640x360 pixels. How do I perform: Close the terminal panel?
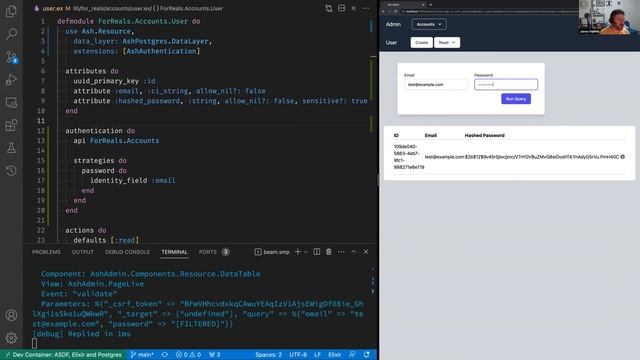point(366,252)
